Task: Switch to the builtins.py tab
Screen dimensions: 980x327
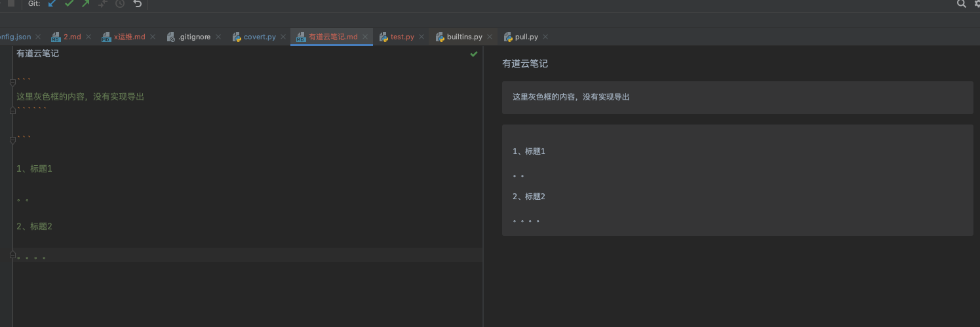Action: [x=464, y=37]
